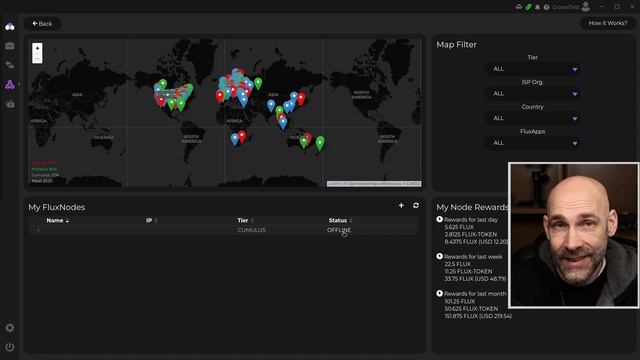Click the Total 2520 legend entry on map
Viewport: 640px width, 360px height.
point(42,181)
